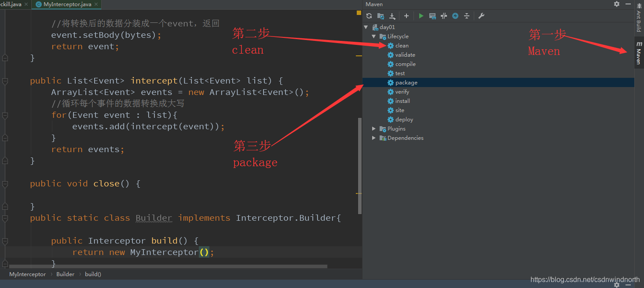Viewport: 644px width, 288px height.
Task: Hide the Maven tool window
Action: point(627,4)
